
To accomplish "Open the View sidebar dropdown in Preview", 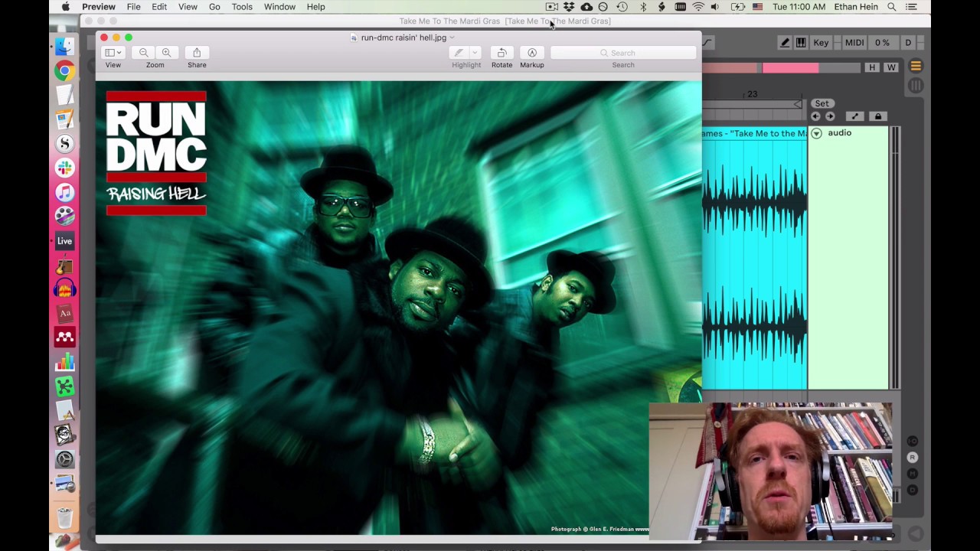I will tap(113, 52).
